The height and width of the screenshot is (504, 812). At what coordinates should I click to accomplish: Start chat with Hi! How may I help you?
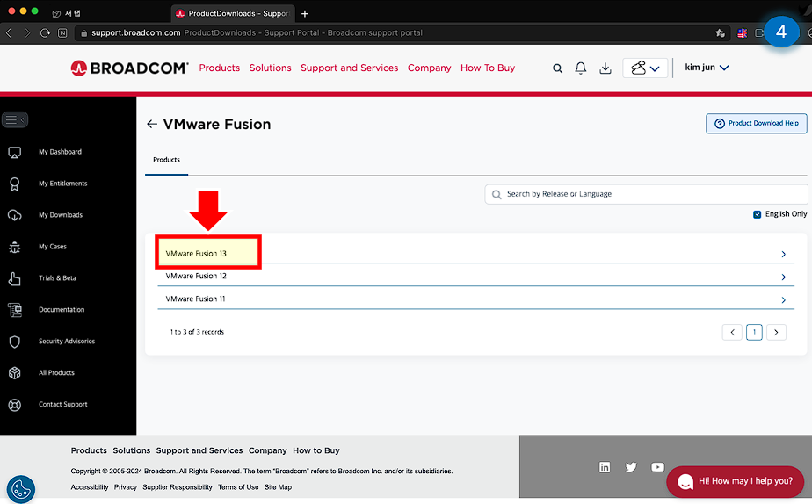(735, 481)
